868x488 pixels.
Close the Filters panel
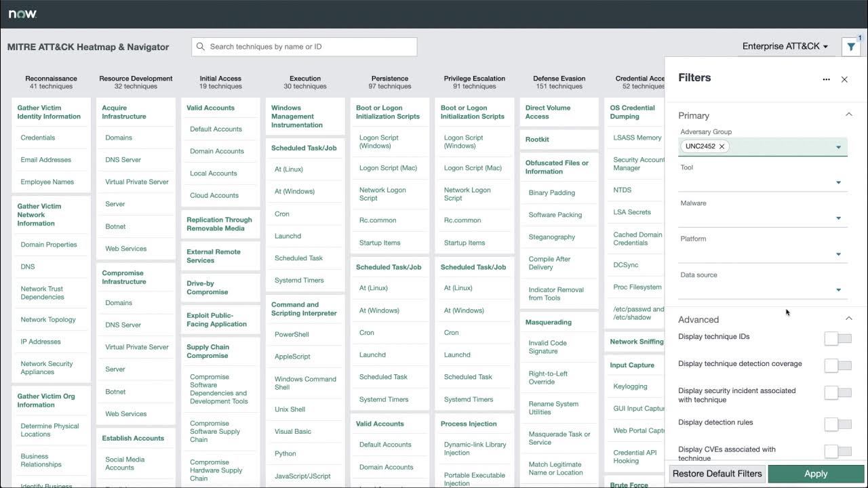pos(844,79)
